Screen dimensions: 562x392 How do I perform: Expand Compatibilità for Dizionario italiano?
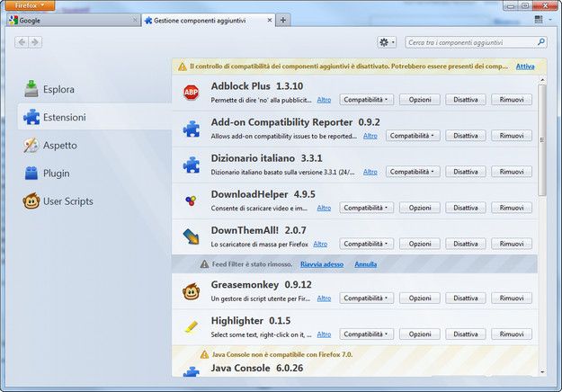413,172
